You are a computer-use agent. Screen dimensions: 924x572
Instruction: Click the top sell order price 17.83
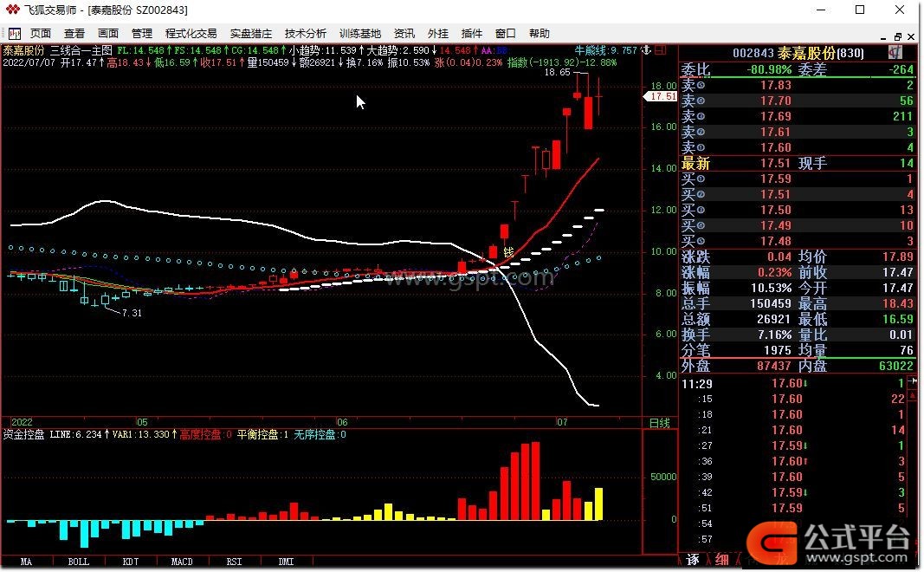click(x=776, y=85)
